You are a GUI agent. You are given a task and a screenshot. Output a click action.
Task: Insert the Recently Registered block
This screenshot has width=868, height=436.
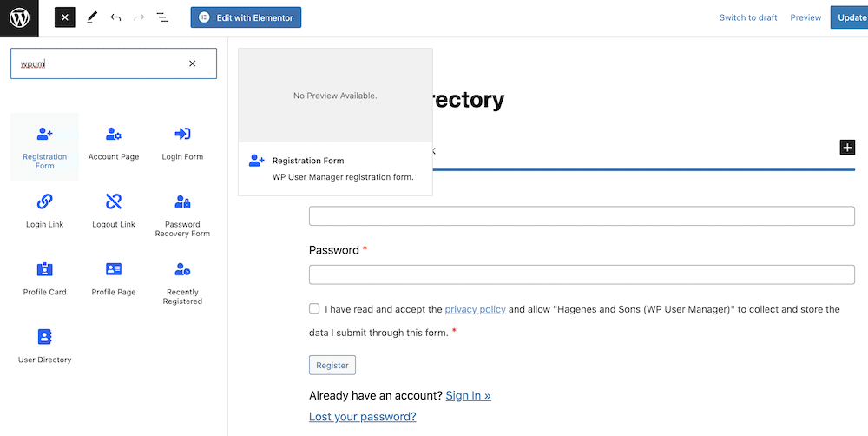point(182,282)
